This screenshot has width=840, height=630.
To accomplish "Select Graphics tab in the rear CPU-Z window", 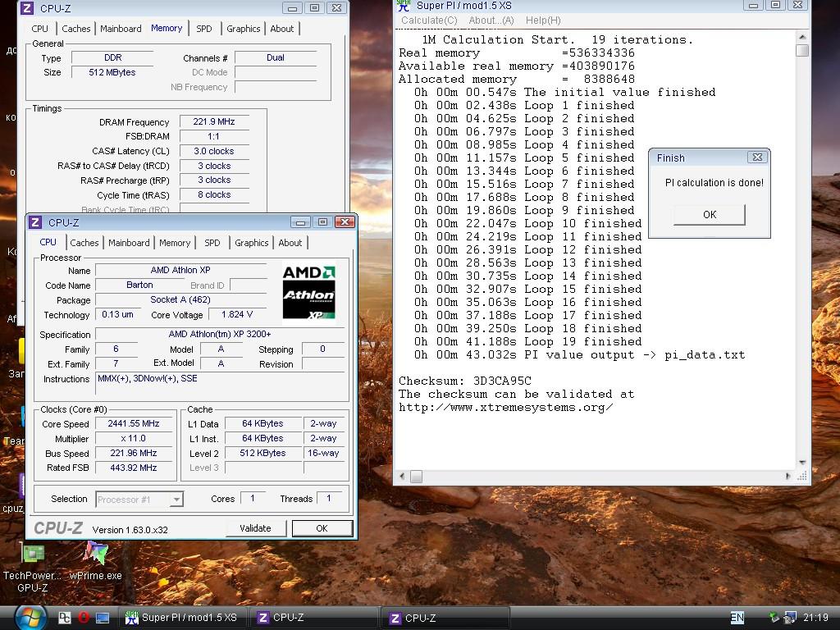I will coord(243,29).
